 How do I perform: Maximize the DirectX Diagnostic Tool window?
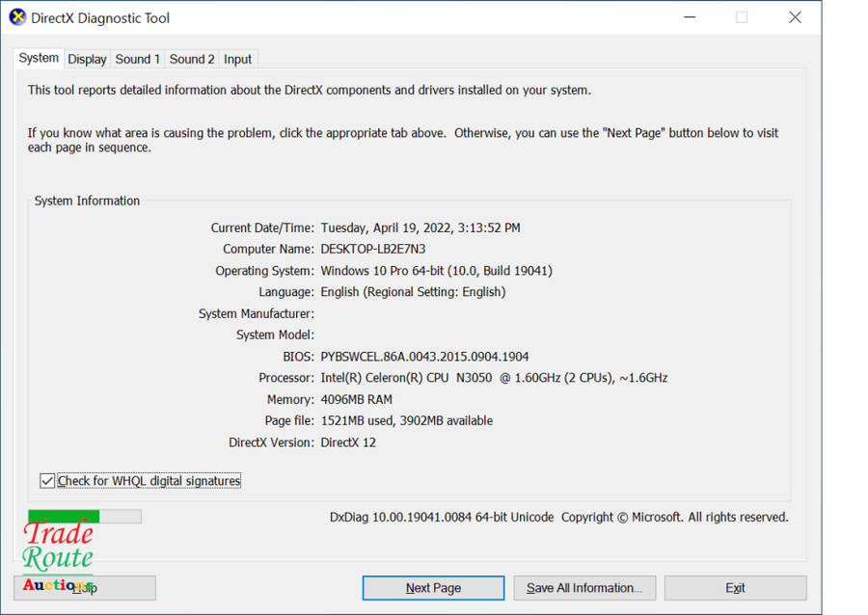point(742,17)
